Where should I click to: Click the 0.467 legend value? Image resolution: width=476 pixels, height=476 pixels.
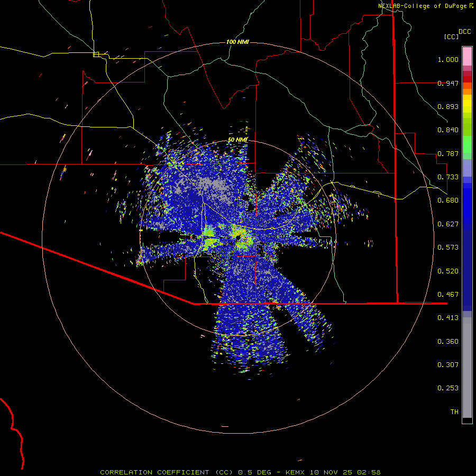(448, 295)
